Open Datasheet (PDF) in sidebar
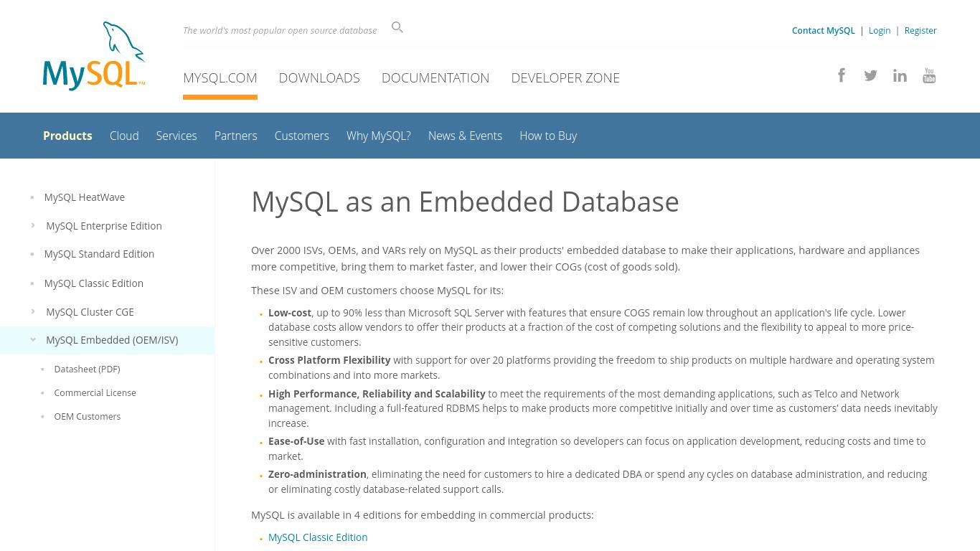This screenshot has height=551, width=980. pyautogui.click(x=87, y=369)
